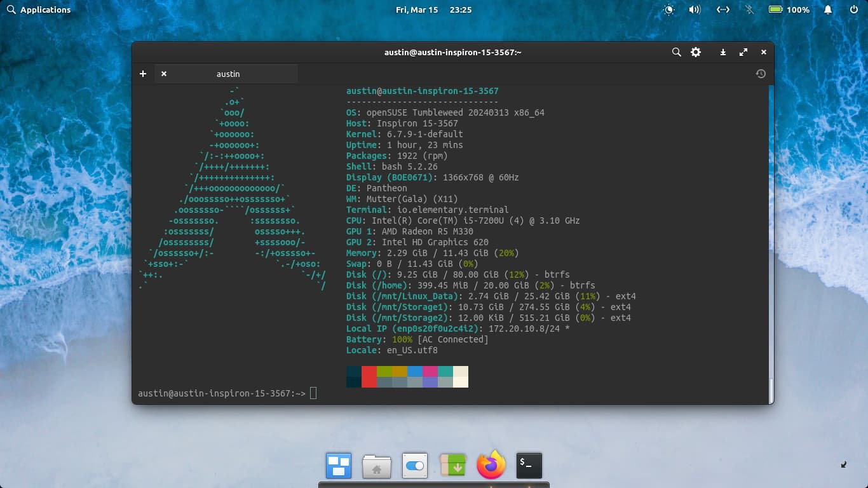The height and width of the screenshot is (488, 868).
Task: Open the terminal search (magnifier) icon
Action: point(677,52)
